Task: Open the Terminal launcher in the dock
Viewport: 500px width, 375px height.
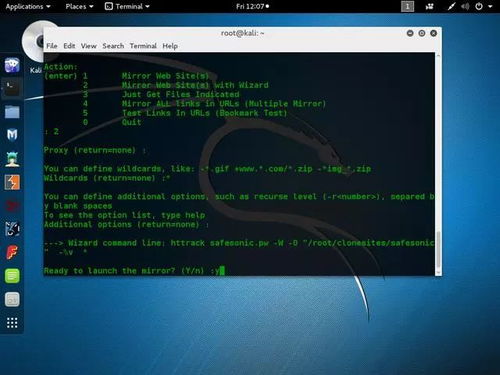Action: coord(12,88)
